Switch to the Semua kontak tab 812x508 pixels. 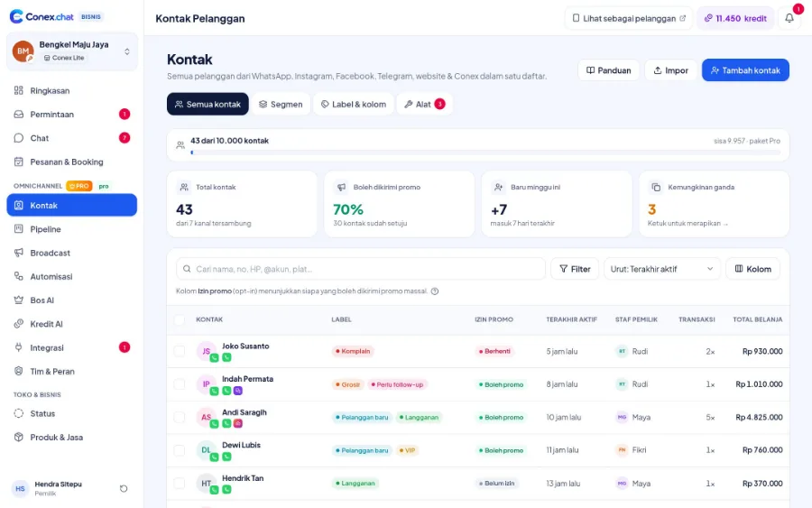208,104
